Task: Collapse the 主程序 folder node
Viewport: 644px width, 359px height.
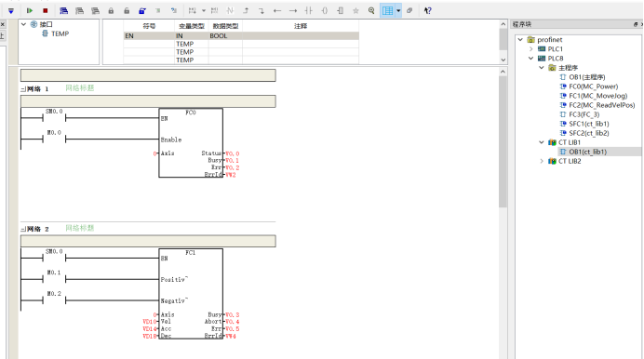Action: 542,68
